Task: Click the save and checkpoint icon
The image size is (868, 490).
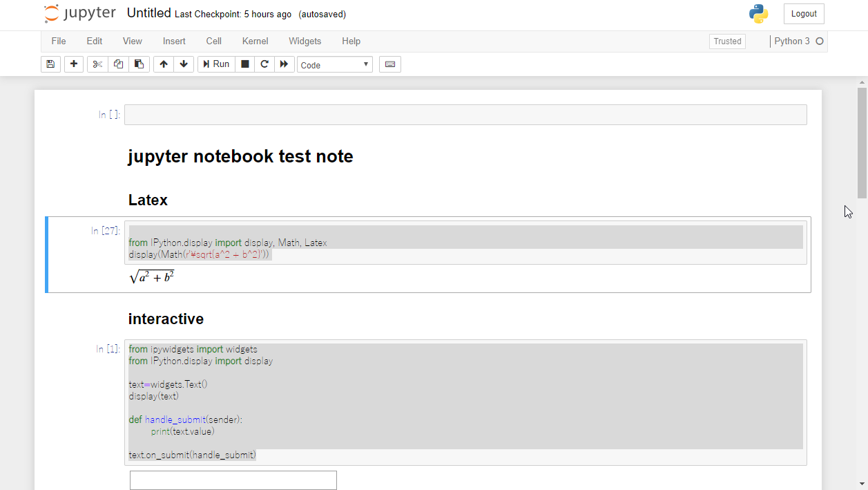Action: (x=50, y=64)
